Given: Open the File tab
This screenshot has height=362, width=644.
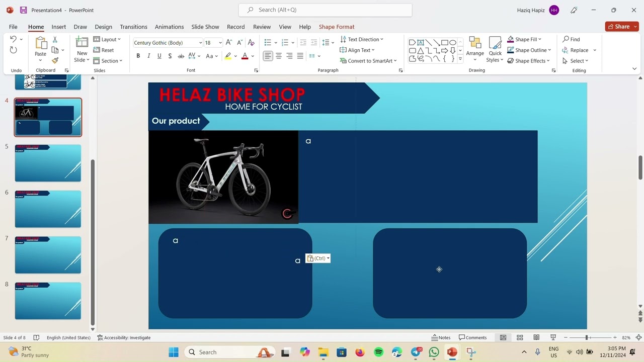Looking at the screenshot, I should pos(13,27).
